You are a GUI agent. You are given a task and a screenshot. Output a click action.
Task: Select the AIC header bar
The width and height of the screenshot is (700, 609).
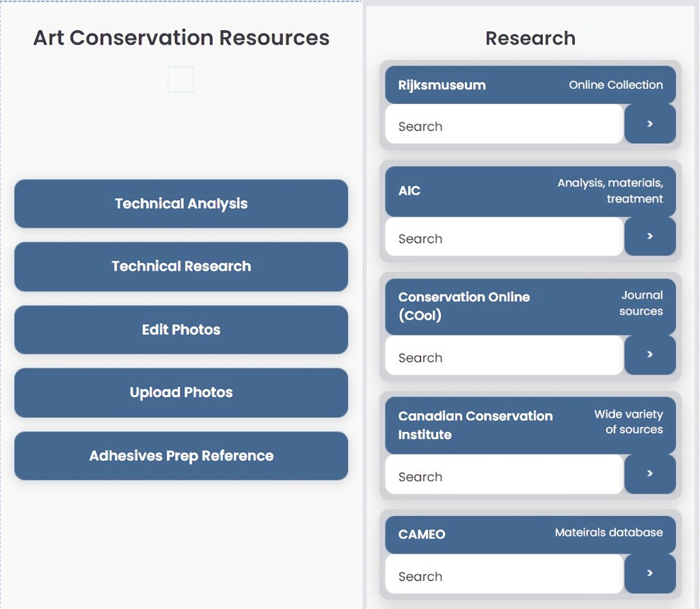tap(530, 191)
